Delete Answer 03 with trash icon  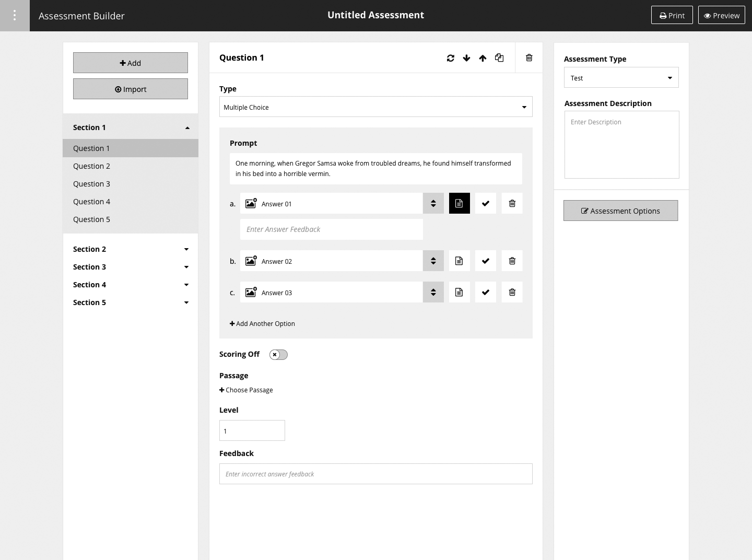tap(512, 292)
